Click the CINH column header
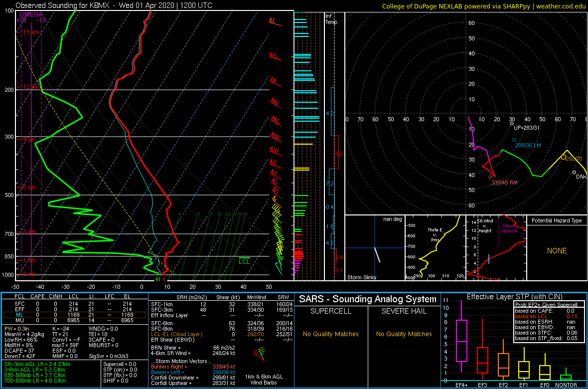Viewport: 588px width, 389px height. [x=56, y=297]
